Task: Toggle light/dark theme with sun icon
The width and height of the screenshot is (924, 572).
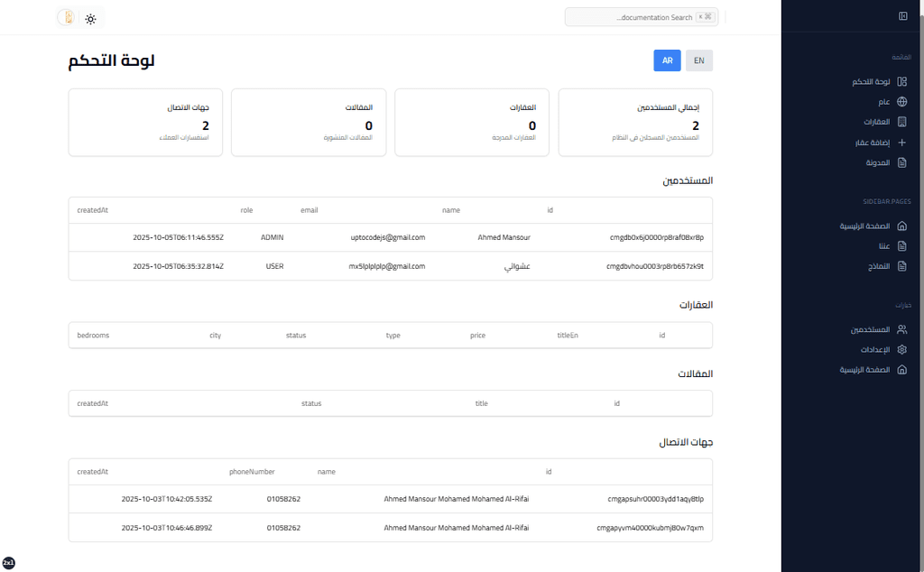Action: [x=91, y=18]
